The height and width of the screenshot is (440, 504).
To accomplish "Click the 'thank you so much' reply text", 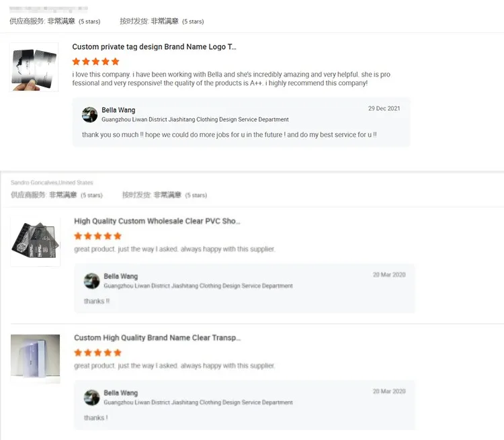I will 228,135.
